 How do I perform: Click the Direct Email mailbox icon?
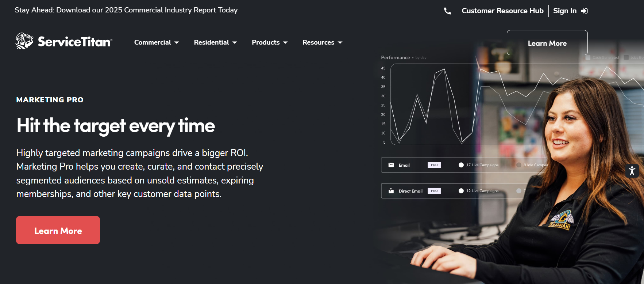pos(391,191)
